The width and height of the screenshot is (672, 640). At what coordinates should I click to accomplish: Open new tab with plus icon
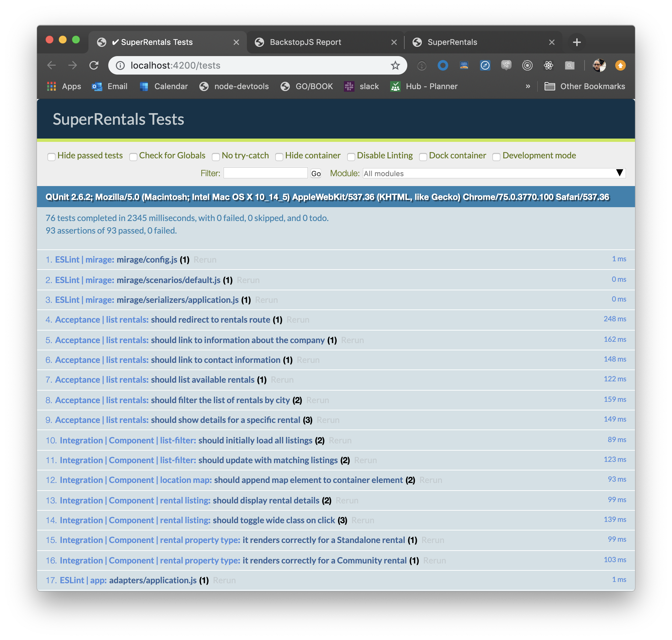(x=576, y=42)
